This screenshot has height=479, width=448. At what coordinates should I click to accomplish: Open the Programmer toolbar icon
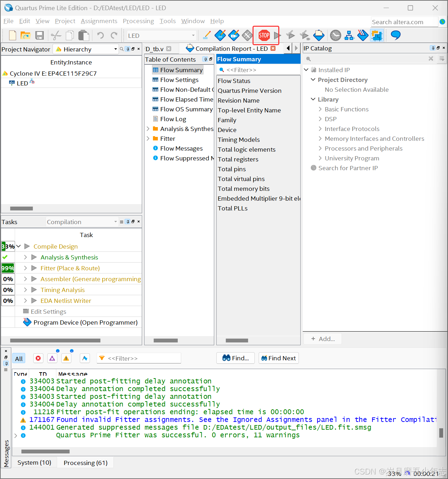(363, 35)
